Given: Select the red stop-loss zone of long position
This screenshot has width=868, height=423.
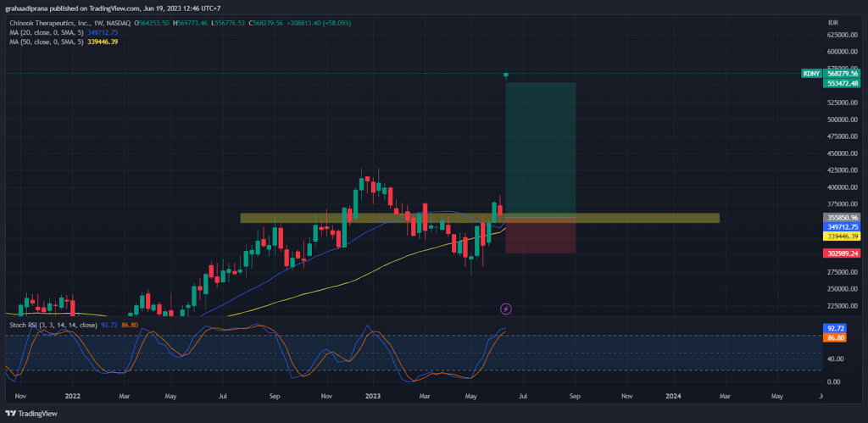Looking at the screenshot, I should pos(540,236).
